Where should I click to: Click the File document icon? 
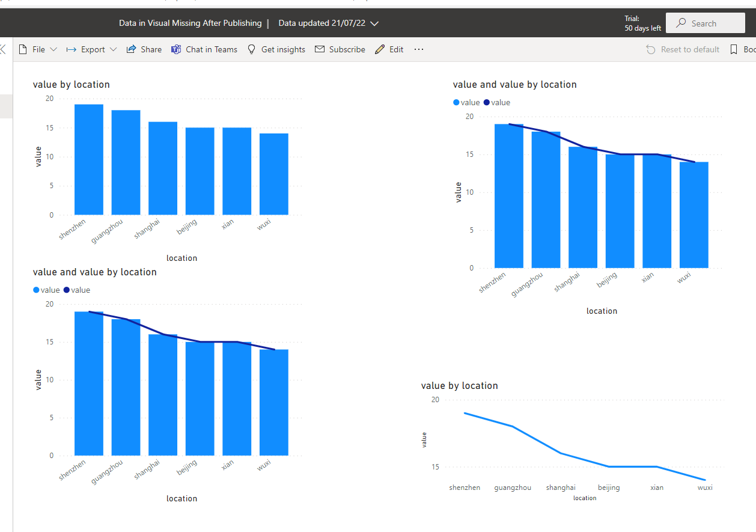[23, 49]
